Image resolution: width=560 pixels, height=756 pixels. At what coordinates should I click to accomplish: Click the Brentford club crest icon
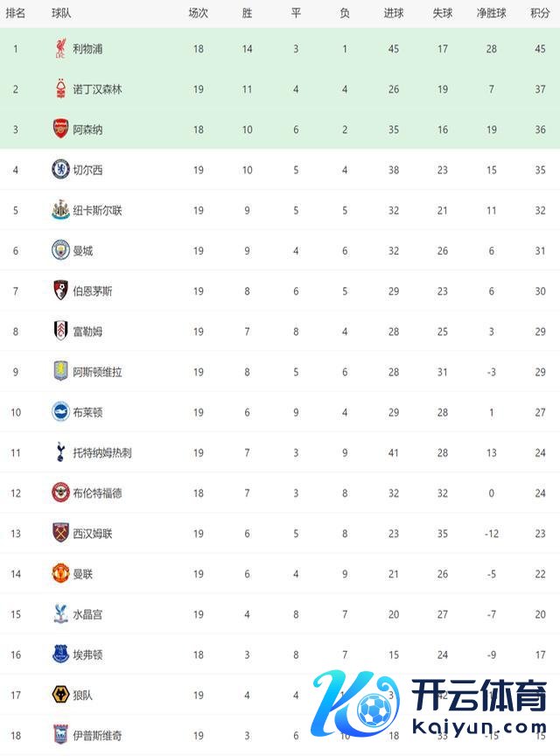[x=60, y=493]
